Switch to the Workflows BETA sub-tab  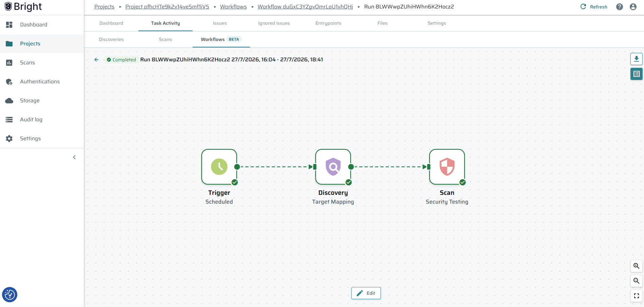pyautogui.click(x=221, y=40)
